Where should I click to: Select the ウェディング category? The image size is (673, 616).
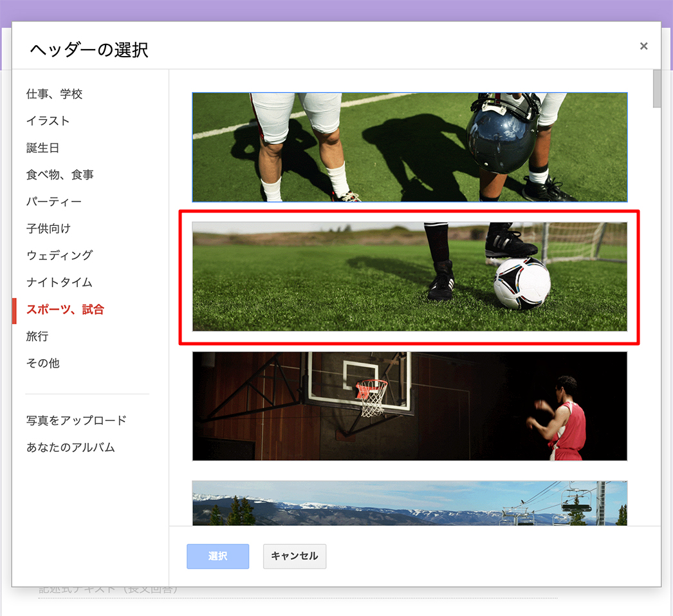click(60, 256)
